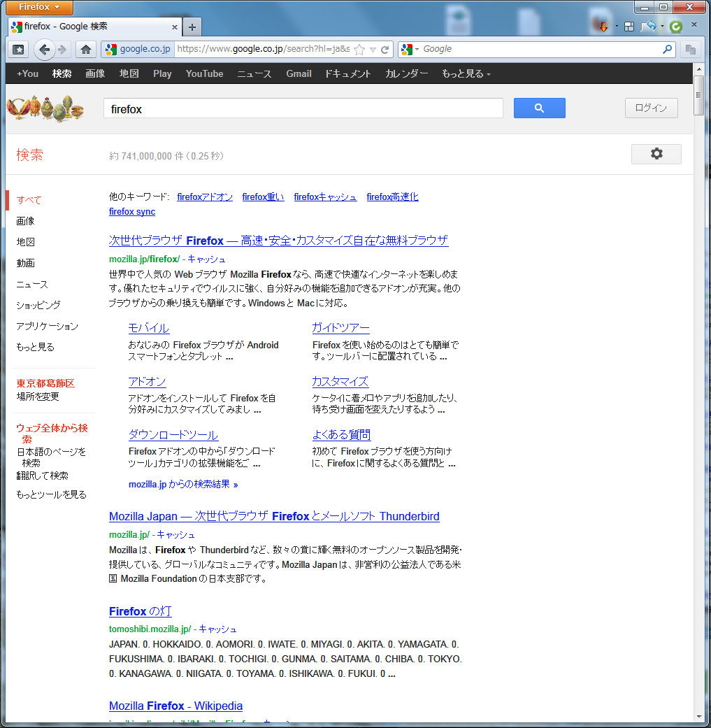Click the download arrow icon in the tab bar
Image resolution: width=711 pixels, height=728 pixels.
[x=603, y=27]
